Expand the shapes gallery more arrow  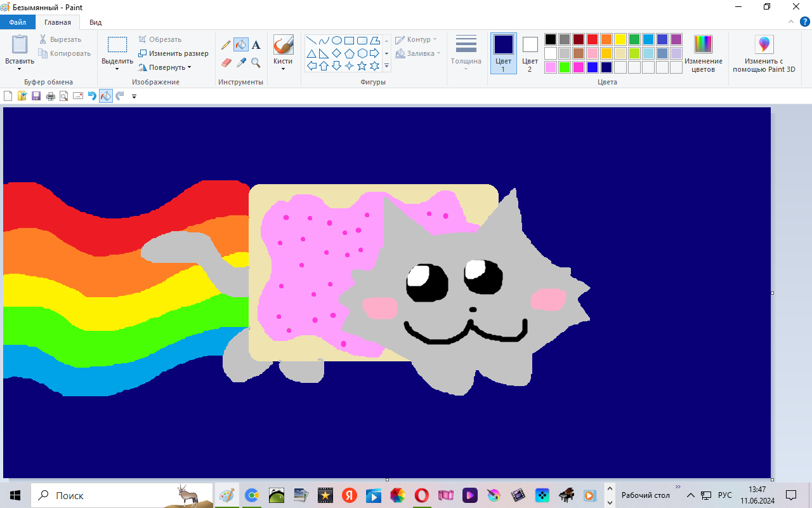(386, 65)
